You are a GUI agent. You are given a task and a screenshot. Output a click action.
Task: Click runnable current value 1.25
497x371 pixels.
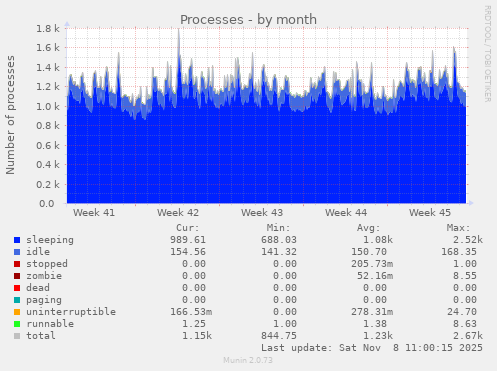[194, 324]
